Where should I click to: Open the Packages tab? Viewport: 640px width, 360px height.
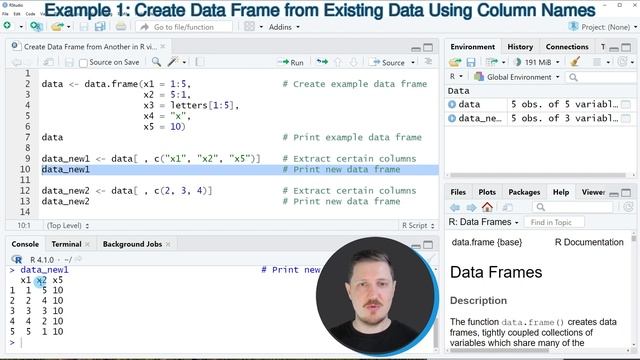pos(524,192)
